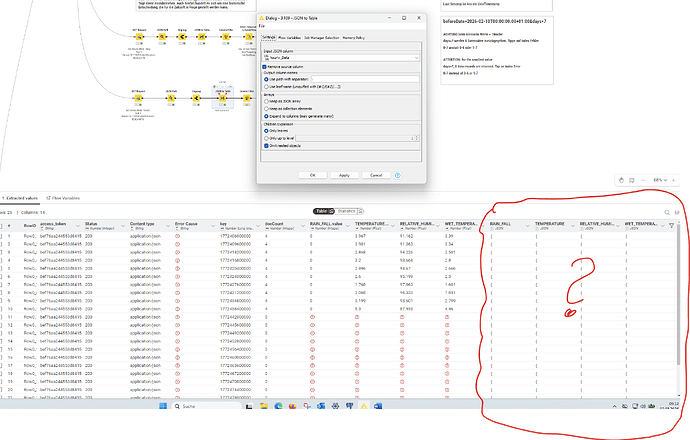The width and height of the screenshot is (690, 440).
Task: Click the OK button to confirm settings
Action: [x=313, y=174]
